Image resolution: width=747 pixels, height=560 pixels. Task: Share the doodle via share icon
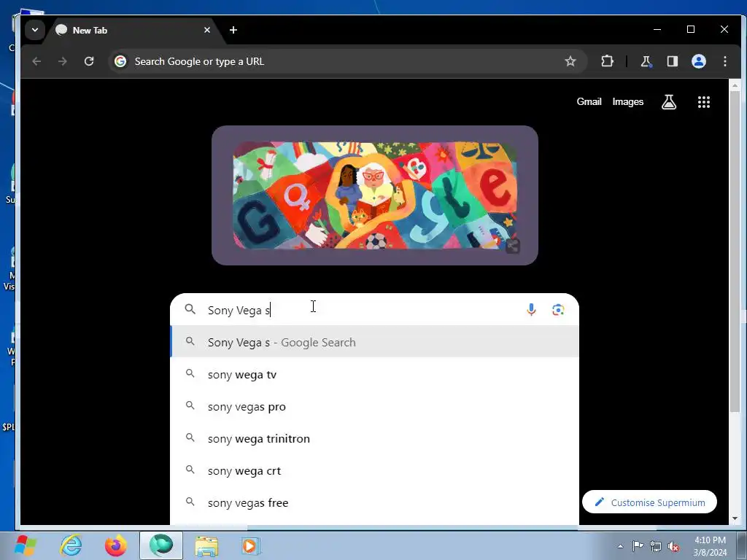(x=512, y=246)
